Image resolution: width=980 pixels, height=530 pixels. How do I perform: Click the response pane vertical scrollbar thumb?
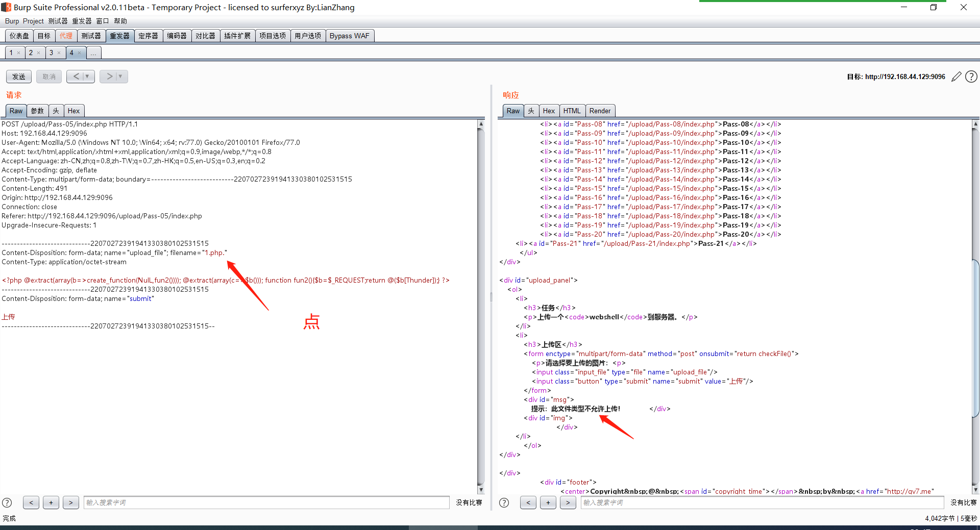tap(975, 339)
